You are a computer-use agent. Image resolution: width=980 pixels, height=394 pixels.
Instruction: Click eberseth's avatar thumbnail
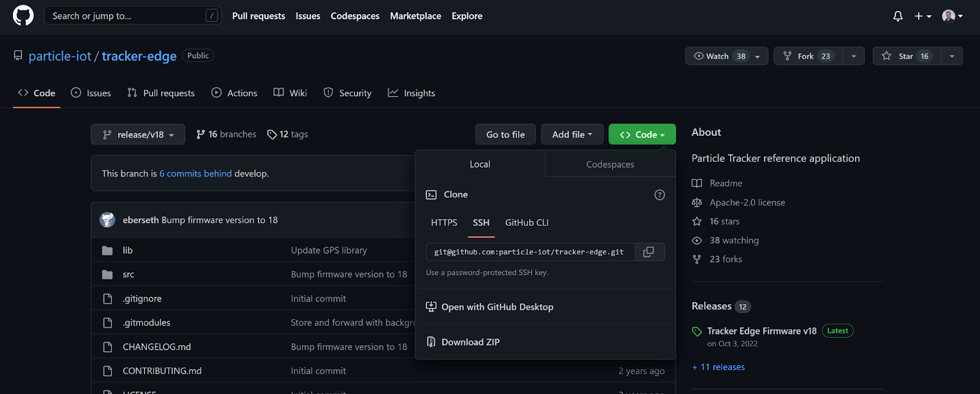point(108,220)
